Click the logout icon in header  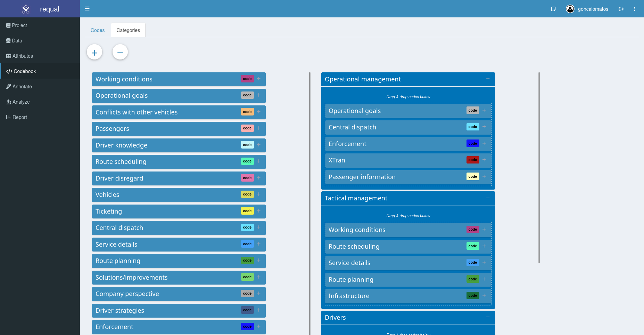621,9
